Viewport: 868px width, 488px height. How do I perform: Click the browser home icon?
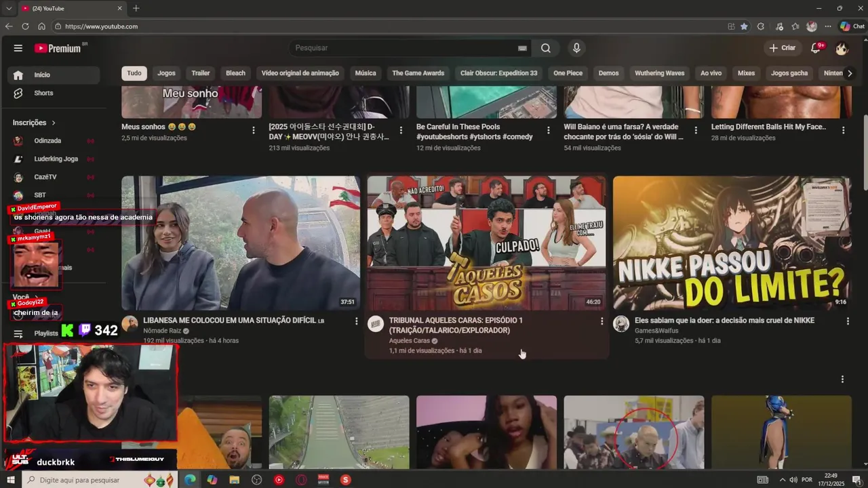click(x=41, y=26)
